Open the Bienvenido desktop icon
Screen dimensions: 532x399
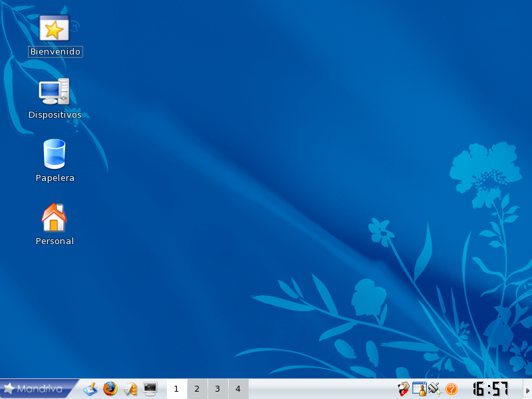pyautogui.click(x=55, y=29)
